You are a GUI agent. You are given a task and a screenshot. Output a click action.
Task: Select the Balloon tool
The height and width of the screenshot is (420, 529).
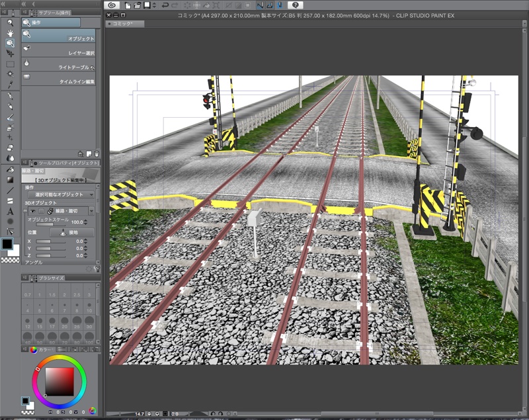point(10,222)
